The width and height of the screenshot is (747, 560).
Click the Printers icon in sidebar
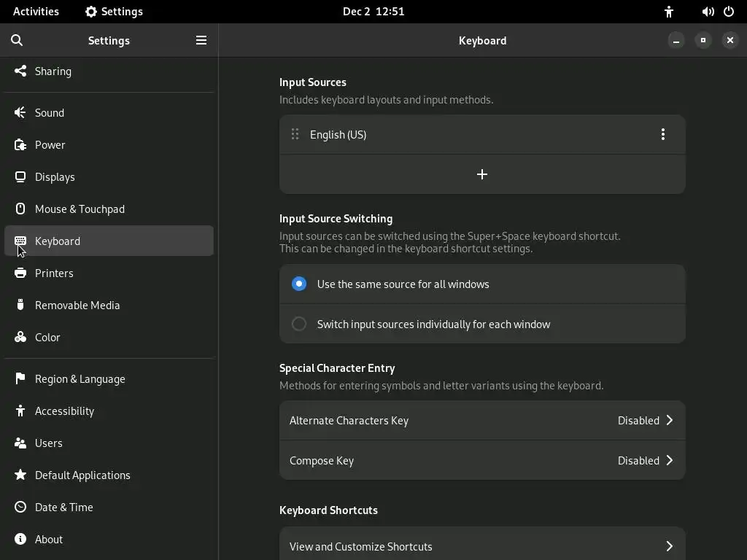pos(20,273)
